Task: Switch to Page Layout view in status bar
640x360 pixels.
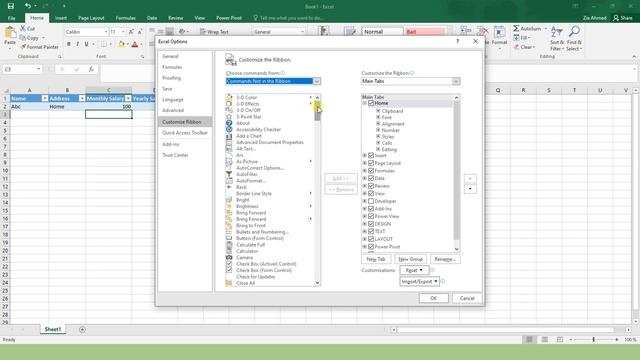Action: [x=544, y=340]
